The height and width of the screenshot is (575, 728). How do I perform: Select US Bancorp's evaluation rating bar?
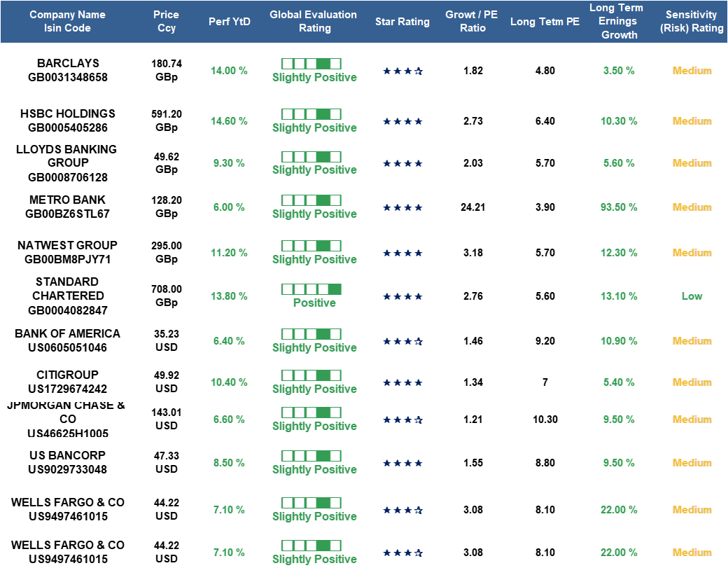pyautogui.click(x=311, y=456)
